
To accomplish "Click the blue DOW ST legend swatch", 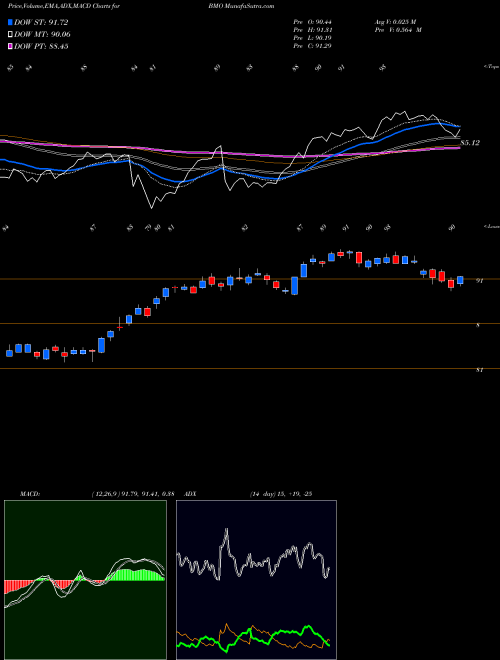I will tap(10, 22).
